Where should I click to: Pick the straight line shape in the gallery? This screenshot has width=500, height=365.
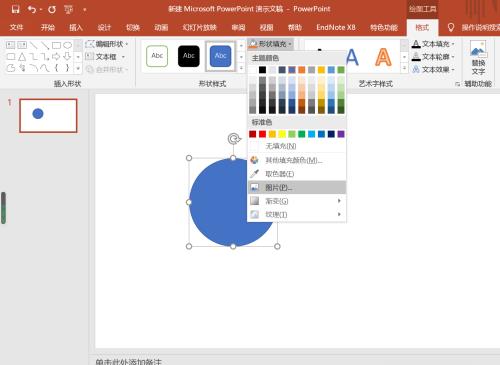click(33, 45)
